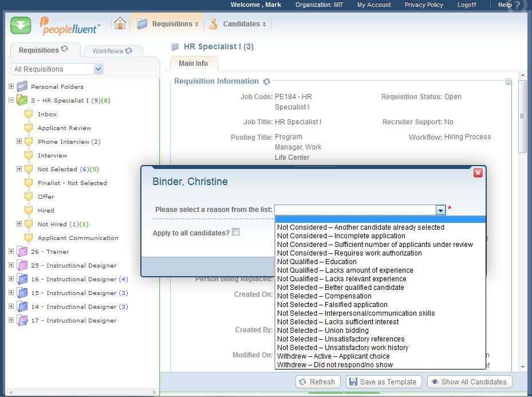
Task: Switch to the Workflows tab
Action: point(112,51)
